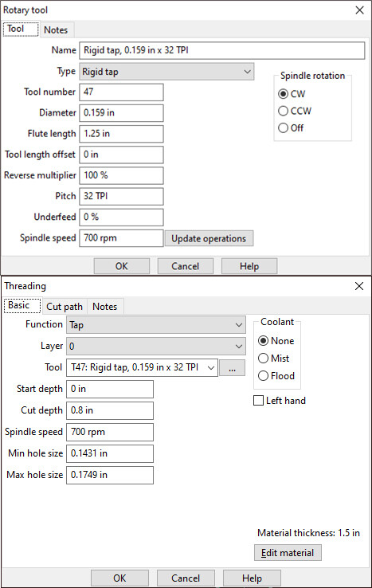Enable the Left hand checkbox
This screenshot has height=588, width=372.
tap(258, 401)
